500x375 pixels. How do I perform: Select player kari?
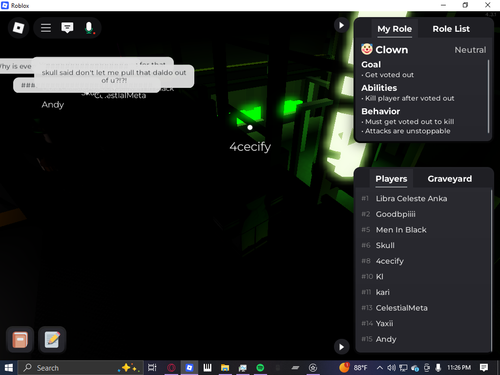pos(423,292)
